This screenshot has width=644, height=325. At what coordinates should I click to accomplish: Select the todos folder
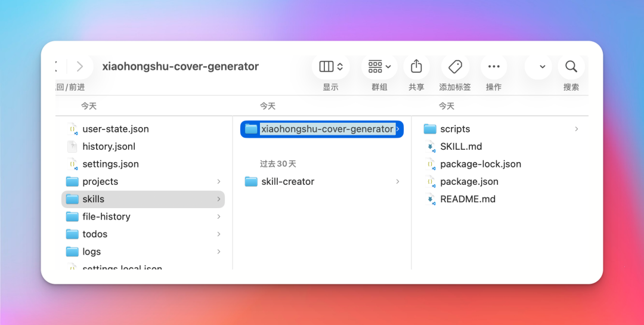click(x=95, y=234)
